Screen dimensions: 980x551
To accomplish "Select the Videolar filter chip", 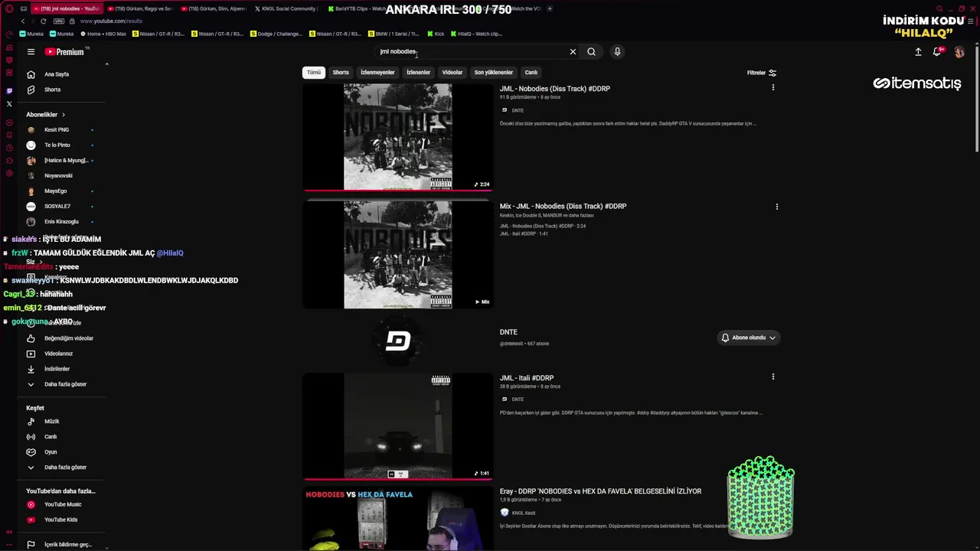I will 452,73.
